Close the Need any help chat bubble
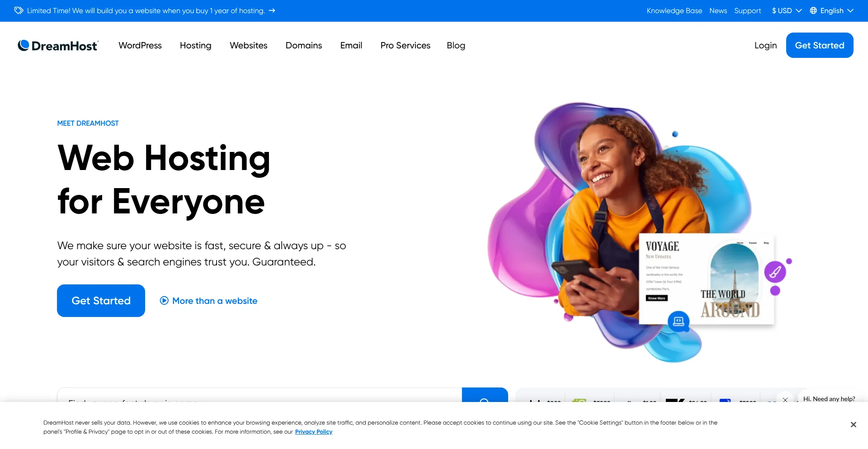This screenshot has height=449, width=868. click(x=785, y=400)
